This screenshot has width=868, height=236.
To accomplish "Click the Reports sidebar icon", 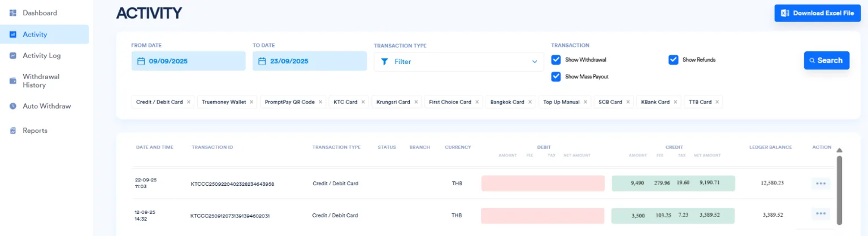I will [x=13, y=130].
